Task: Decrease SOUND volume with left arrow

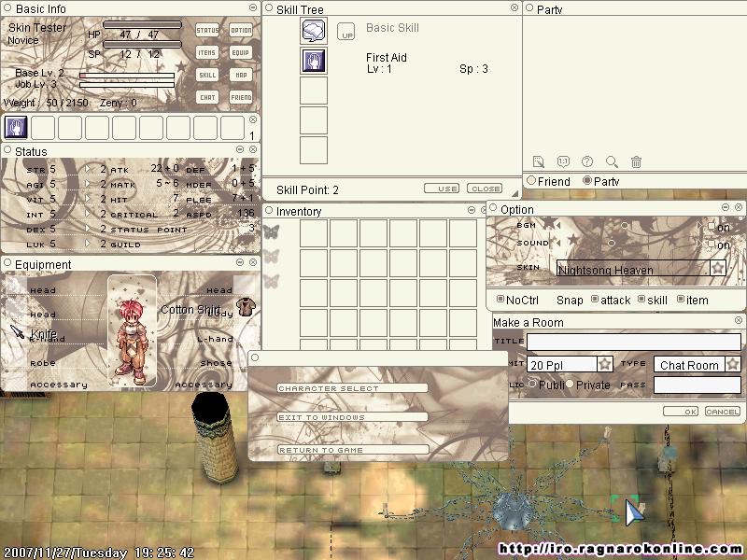Action: (557, 243)
